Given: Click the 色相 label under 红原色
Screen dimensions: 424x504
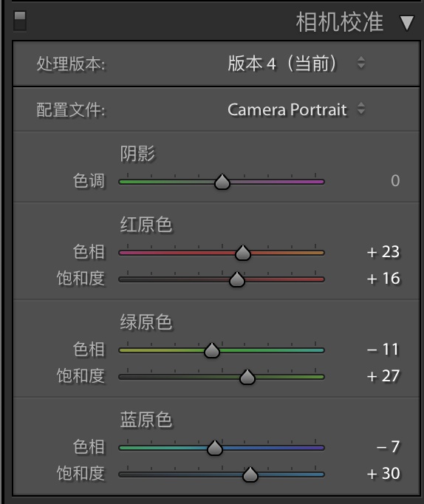Looking at the screenshot, I should (x=89, y=252).
